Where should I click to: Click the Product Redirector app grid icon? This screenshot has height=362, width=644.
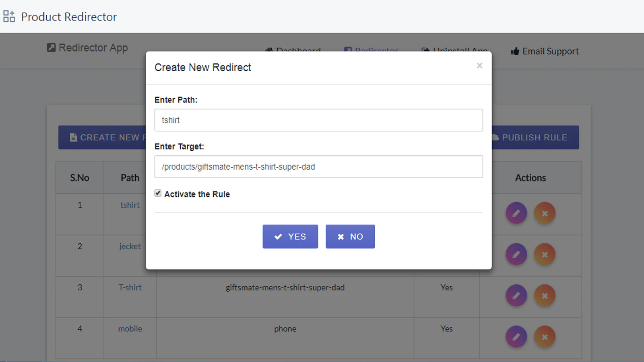coord(9,16)
